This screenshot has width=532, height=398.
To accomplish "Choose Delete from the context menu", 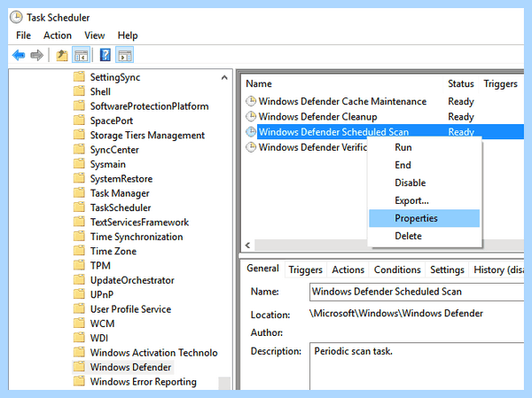I will 424,236.
